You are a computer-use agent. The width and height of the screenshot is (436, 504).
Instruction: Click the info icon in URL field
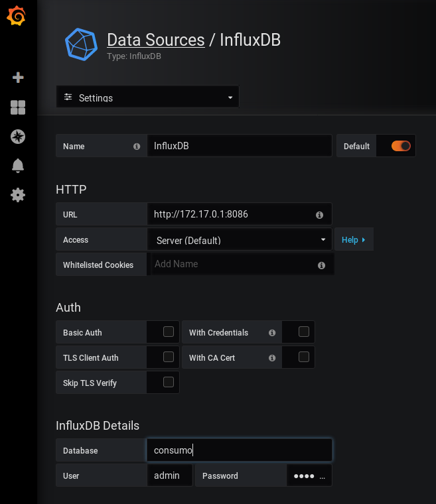tap(319, 215)
